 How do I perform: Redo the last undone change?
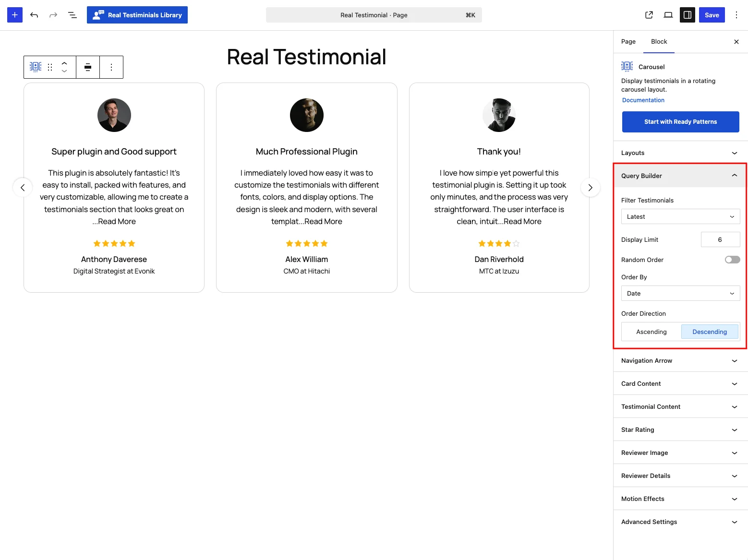coord(53,15)
